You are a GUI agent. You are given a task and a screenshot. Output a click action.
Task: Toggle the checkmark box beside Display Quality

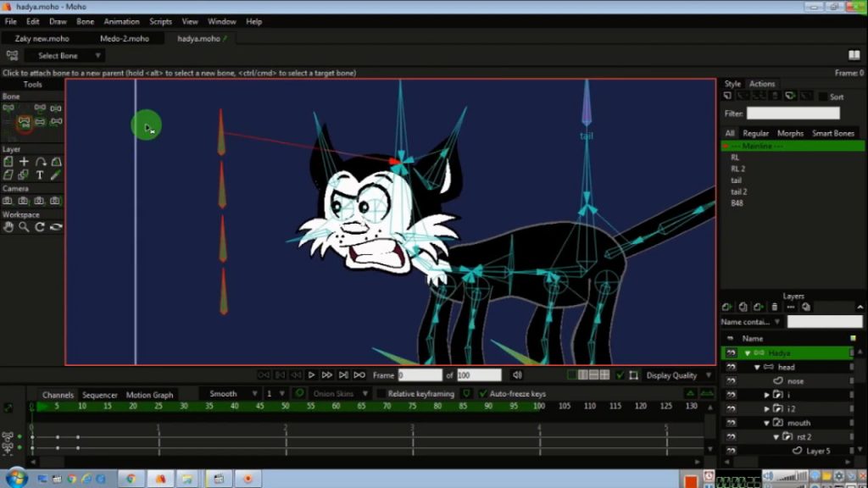tap(620, 375)
